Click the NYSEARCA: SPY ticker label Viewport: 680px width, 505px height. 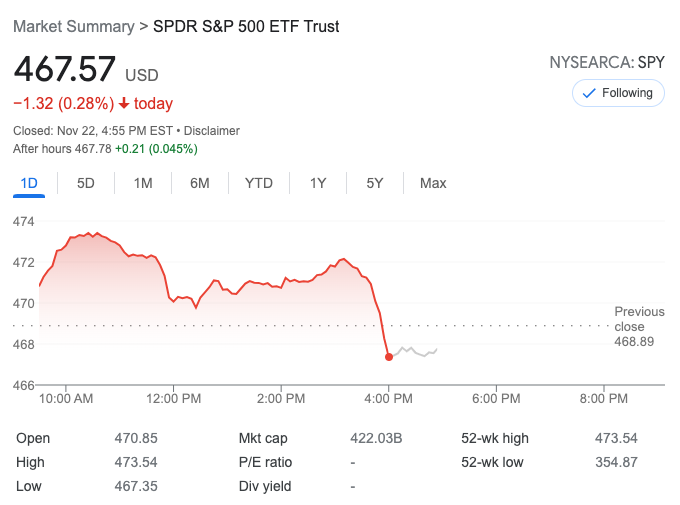coord(606,62)
